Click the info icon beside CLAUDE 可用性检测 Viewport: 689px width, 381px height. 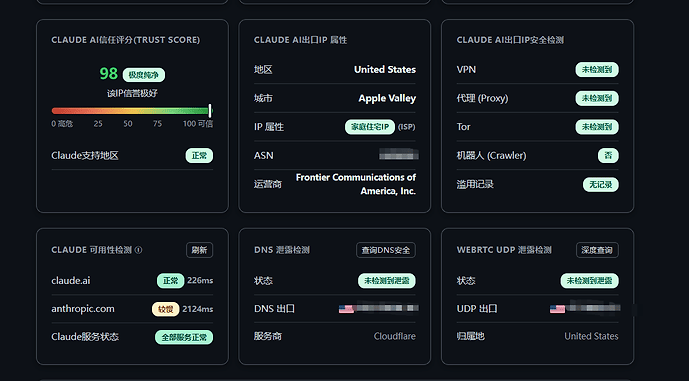tap(138, 250)
